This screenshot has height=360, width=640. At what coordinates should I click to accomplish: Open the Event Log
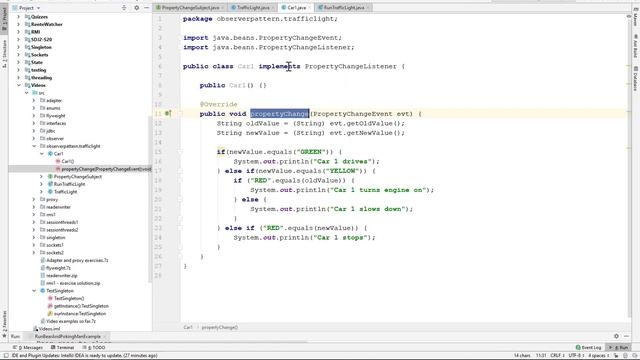(x=589, y=348)
